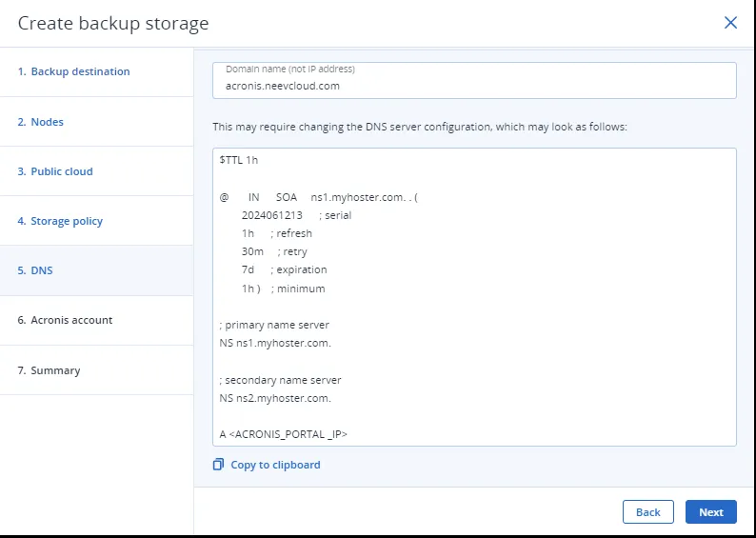Open the Acronis account step
The width and height of the screenshot is (756, 538).
[x=96, y=320]
